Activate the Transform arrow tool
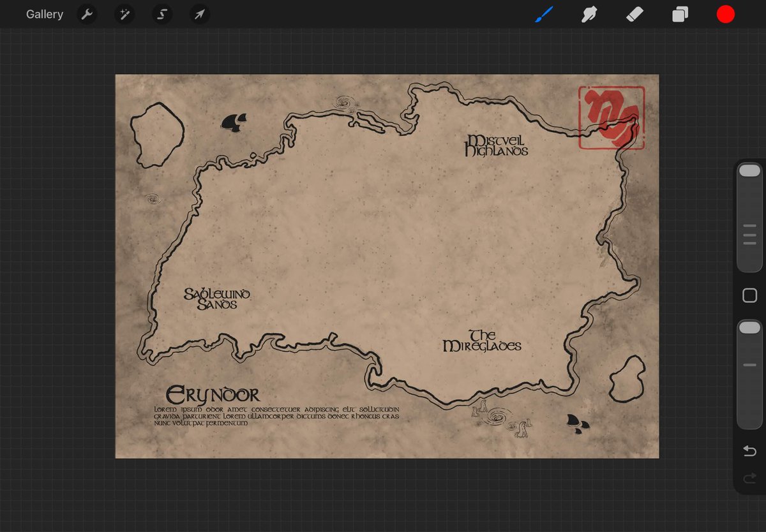Screen dimensions: 766x532 click(200, 14)
